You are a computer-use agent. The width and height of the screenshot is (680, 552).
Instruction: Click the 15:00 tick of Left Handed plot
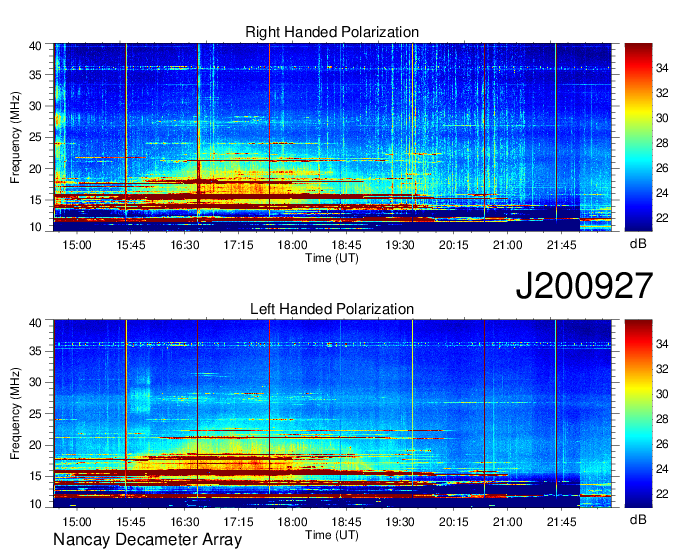click(77, 522)
